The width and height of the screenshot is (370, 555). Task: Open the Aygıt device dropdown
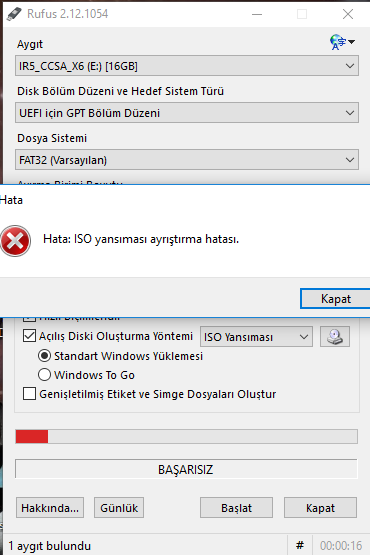pos(187,66)
